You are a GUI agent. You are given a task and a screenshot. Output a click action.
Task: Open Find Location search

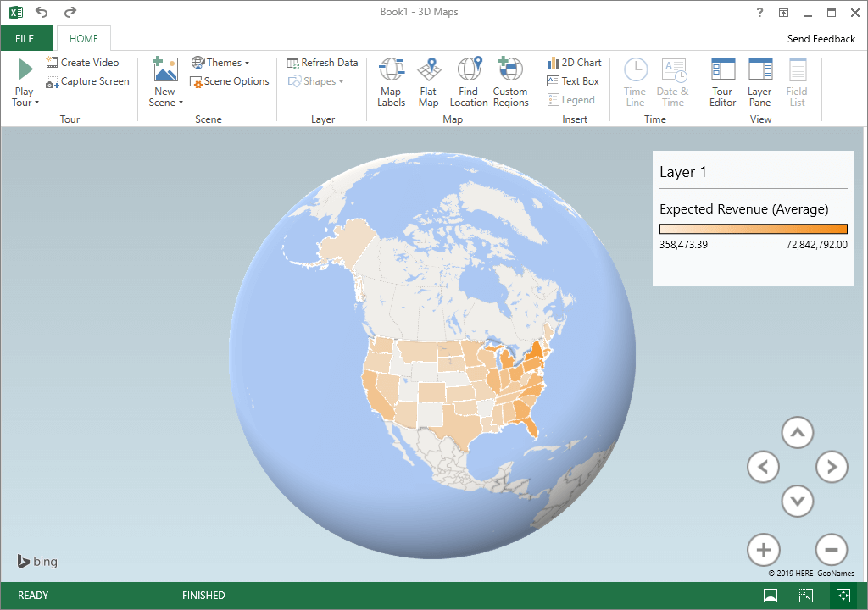(x=469, y=81)
